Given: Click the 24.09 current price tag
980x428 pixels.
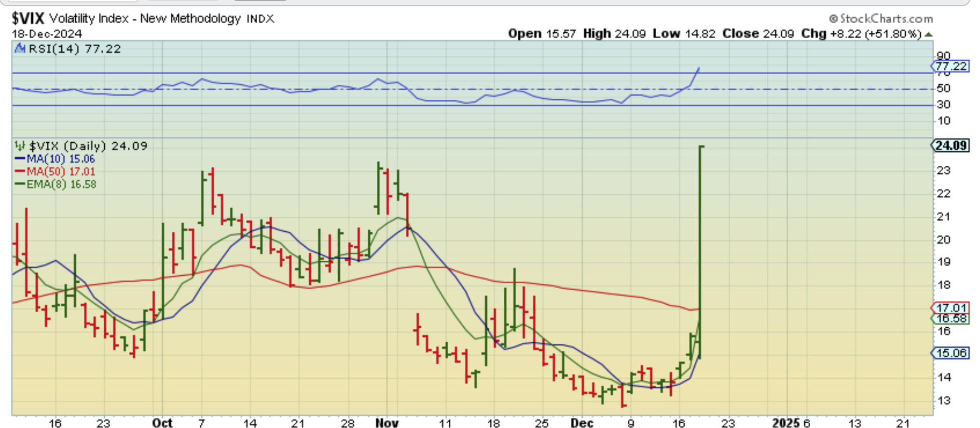Looking at the screenshot, I should 950,146.
